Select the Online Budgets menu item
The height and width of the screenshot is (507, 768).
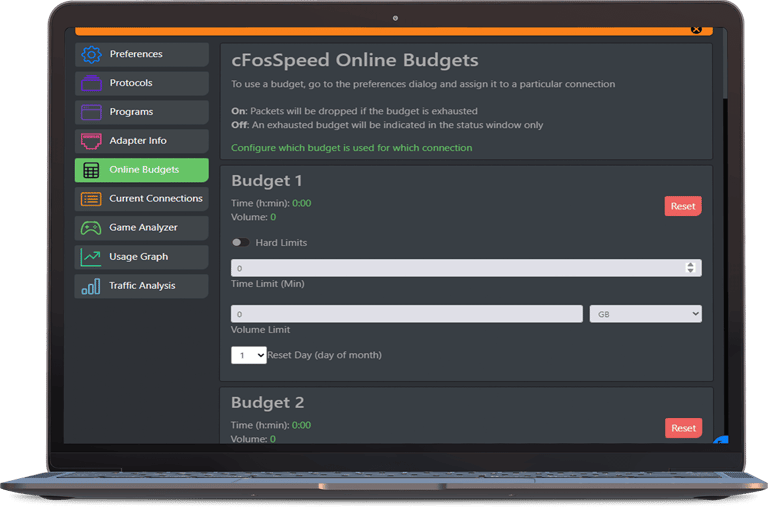142,170
